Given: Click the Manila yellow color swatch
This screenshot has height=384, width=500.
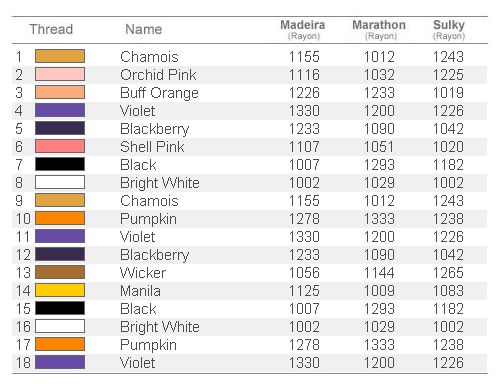Looking at the screenshot, I should (60, 290).
